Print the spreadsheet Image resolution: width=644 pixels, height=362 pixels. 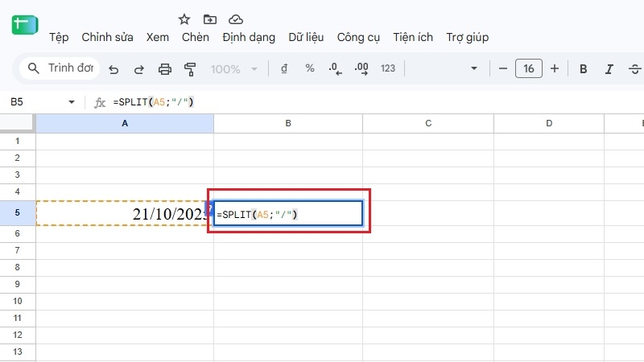(165, 69)
